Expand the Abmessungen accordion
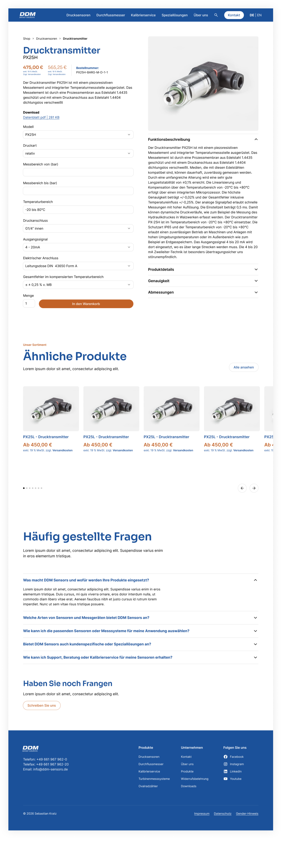The height and width of the screenshot is (868, 283). pos(203,292)
